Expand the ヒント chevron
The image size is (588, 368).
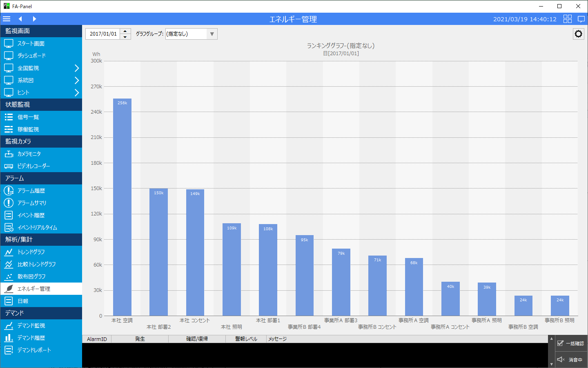tap(76, 92)
